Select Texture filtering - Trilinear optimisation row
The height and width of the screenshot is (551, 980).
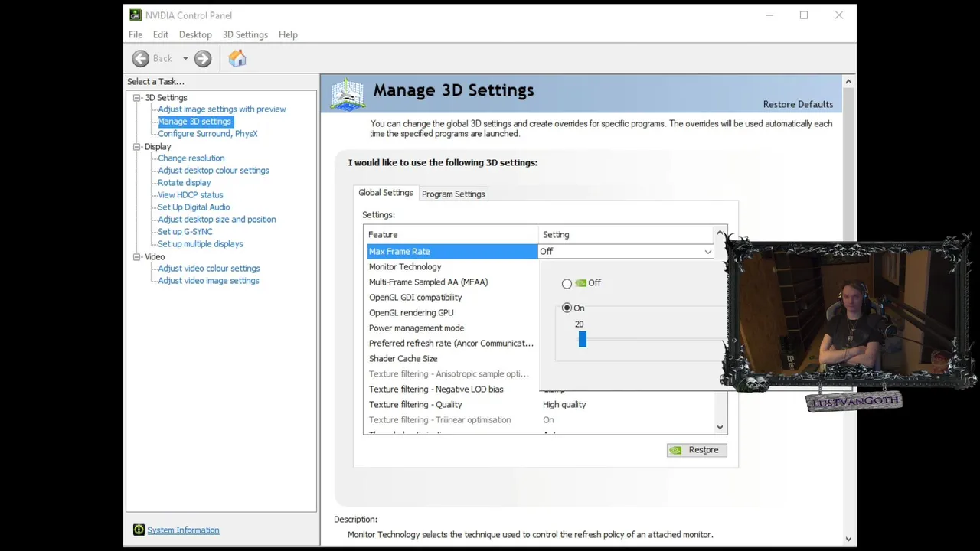click(540, 419)
